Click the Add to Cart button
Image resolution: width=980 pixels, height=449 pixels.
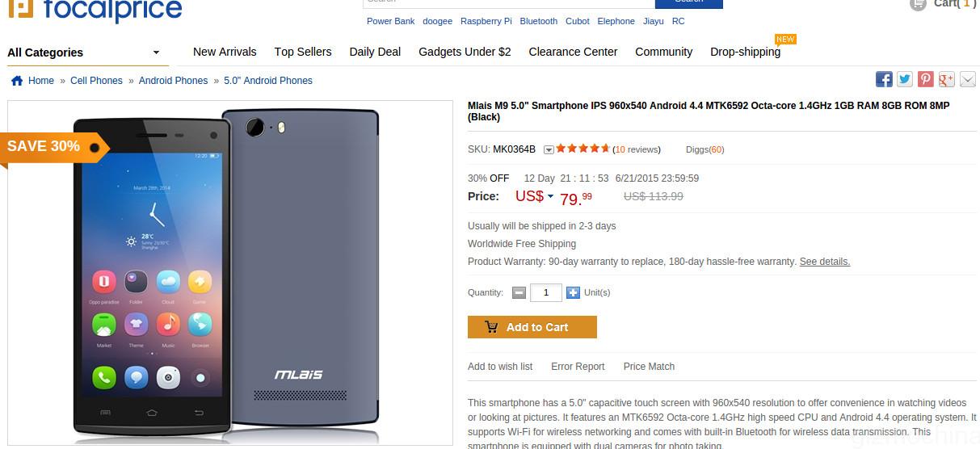coord(532,327)
